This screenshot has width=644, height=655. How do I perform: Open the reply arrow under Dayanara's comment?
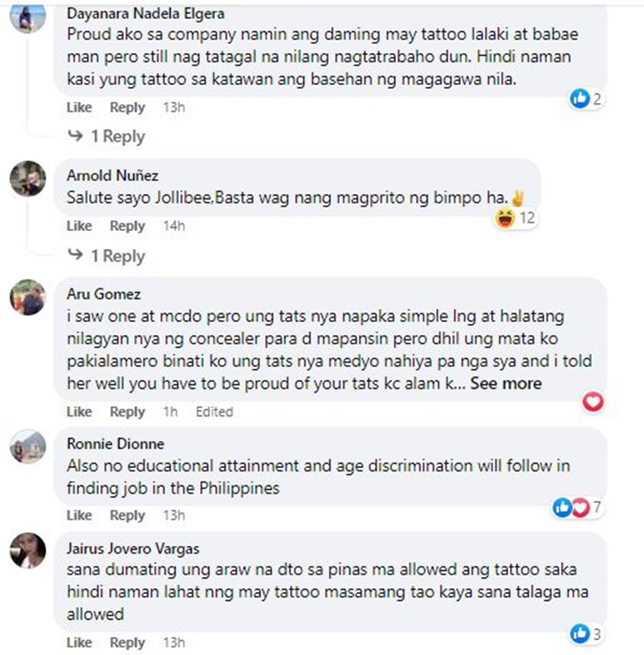(x=76, y=135)
